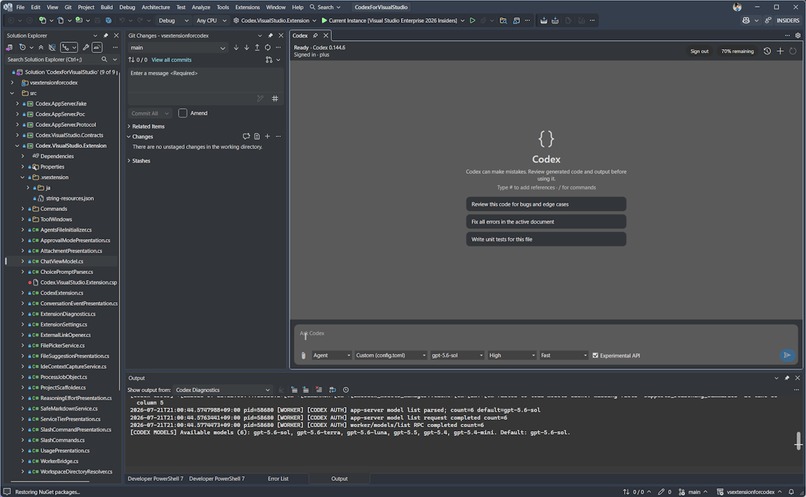Image resolution: width=806 pixels, height=497 pixels.
Task: Open Show output from Codex Diagnostics dropdown
Action: click(x=223, y=390)
